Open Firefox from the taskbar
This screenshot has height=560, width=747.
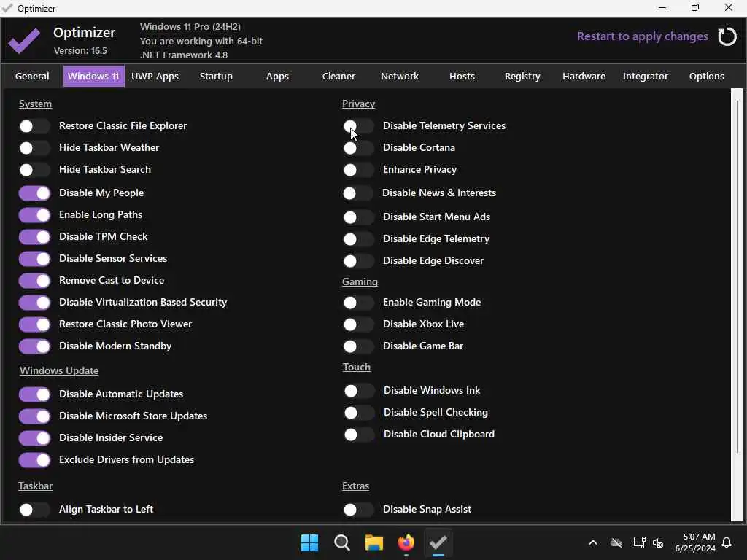coord(406,542)
